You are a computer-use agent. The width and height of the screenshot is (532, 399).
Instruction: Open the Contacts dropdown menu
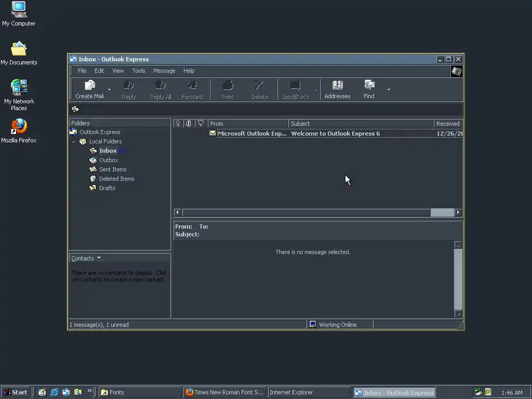(86, 258)
